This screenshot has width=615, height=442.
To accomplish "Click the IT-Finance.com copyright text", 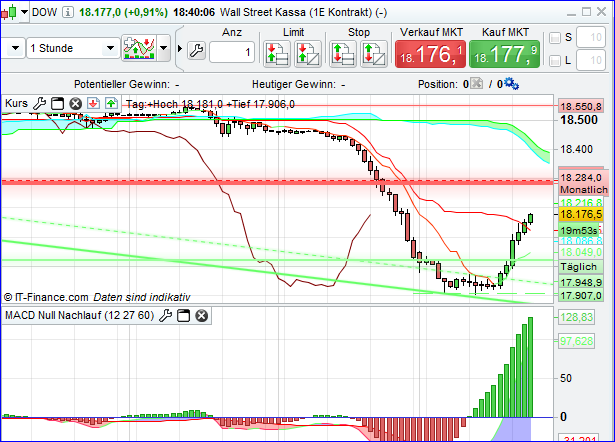I will (46, 297).
